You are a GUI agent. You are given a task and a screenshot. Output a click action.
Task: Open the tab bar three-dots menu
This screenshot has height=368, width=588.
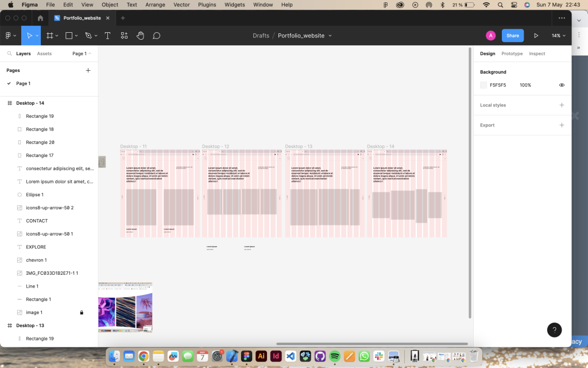pos(562,18)
